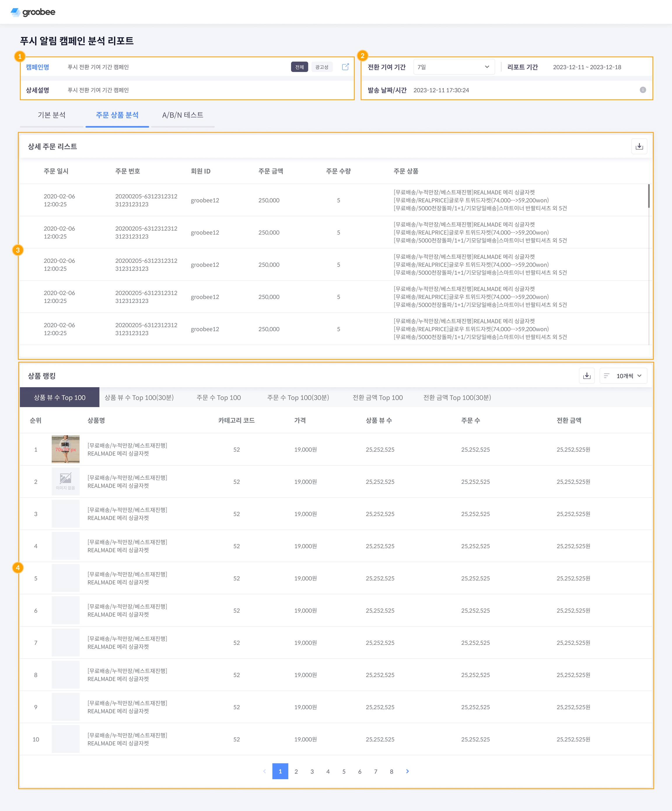672x811 pixels.
Task: Download the detailed order list
Action: tap(639, 146)
